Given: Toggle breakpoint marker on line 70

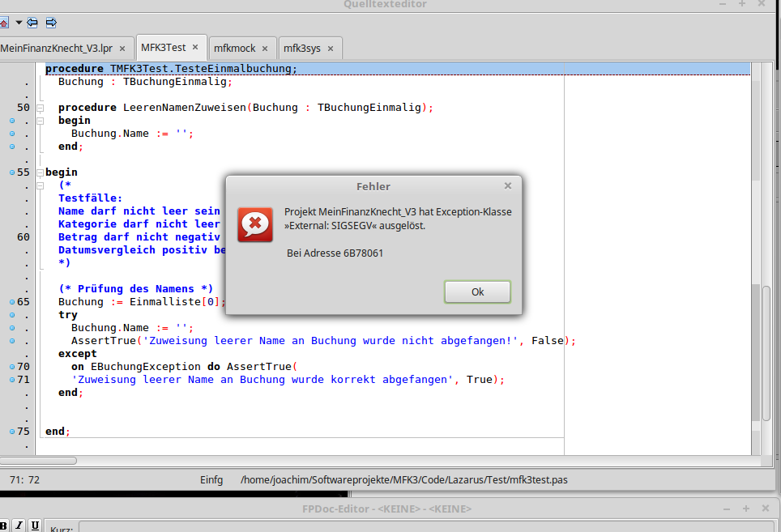Looking at the screenshot, I should (11, 367).
